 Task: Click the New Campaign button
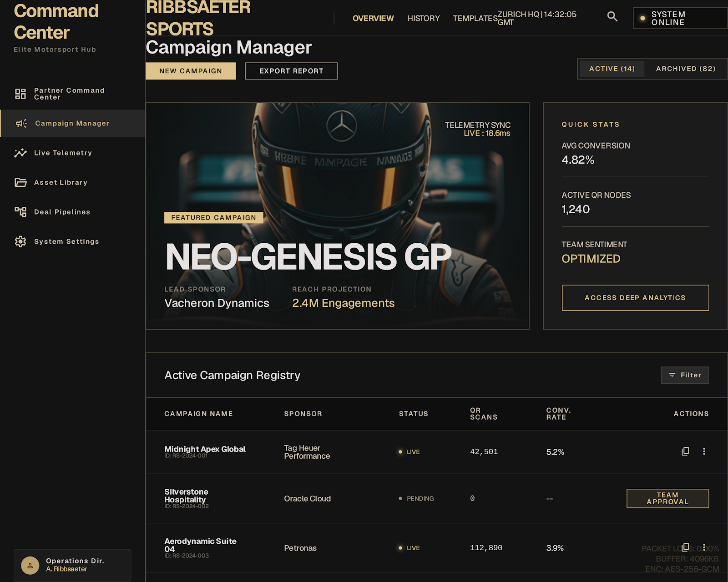tap(191, 71)
